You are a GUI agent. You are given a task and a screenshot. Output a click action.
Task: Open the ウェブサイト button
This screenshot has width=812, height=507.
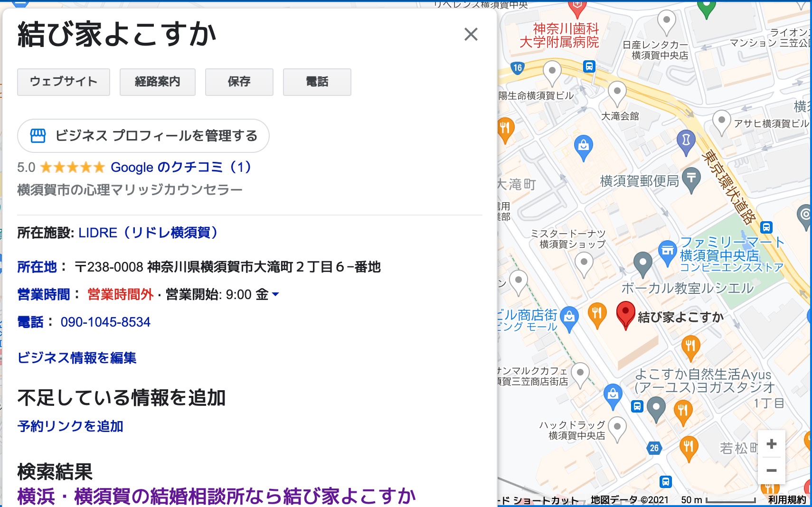(64, 82)
